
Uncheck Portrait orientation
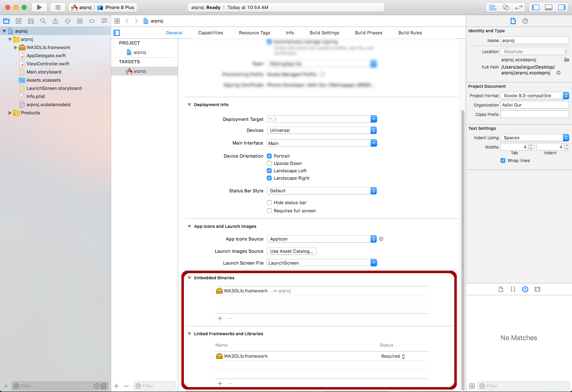click(x=269, y=156)
